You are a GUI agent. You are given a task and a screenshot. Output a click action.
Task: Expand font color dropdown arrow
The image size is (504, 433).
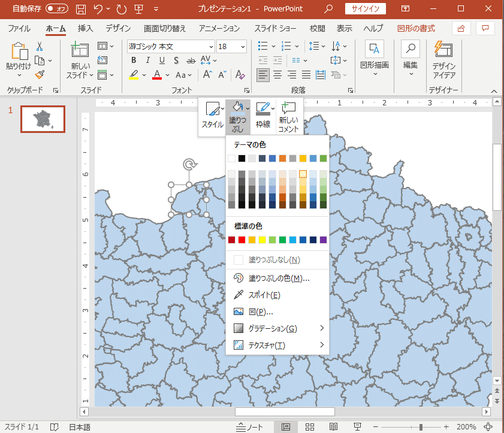click(167, 75)
